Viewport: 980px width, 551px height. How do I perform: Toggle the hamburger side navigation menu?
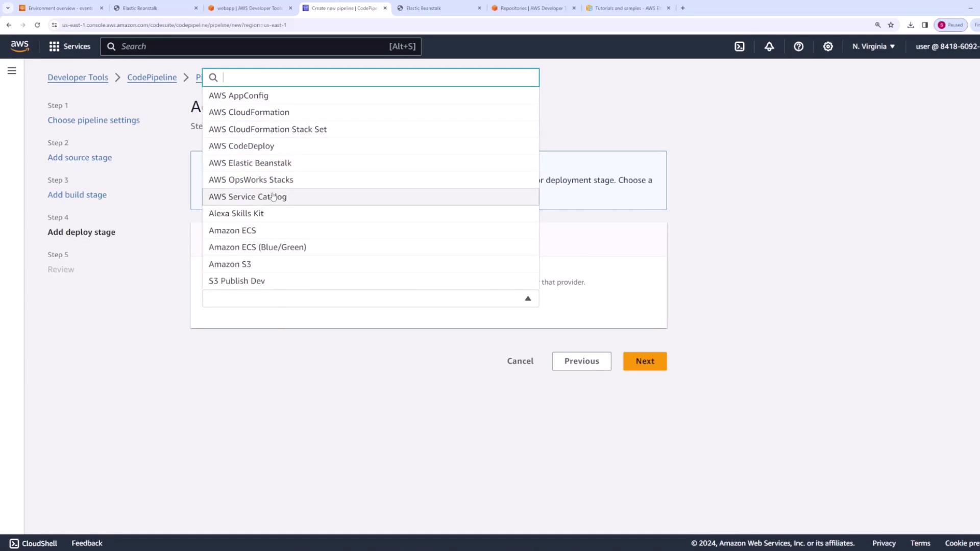[x=12, y=71]
